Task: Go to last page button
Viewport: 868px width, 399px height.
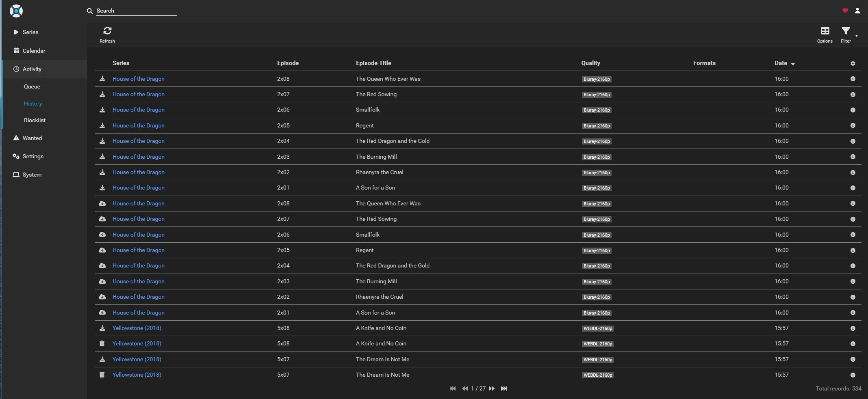Action: pos(504,388)
